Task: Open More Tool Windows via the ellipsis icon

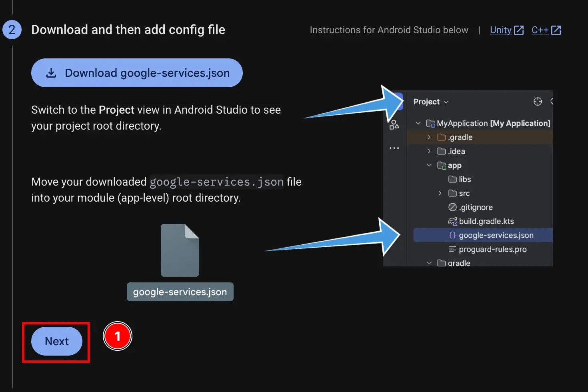Action: tap(394, 148)
